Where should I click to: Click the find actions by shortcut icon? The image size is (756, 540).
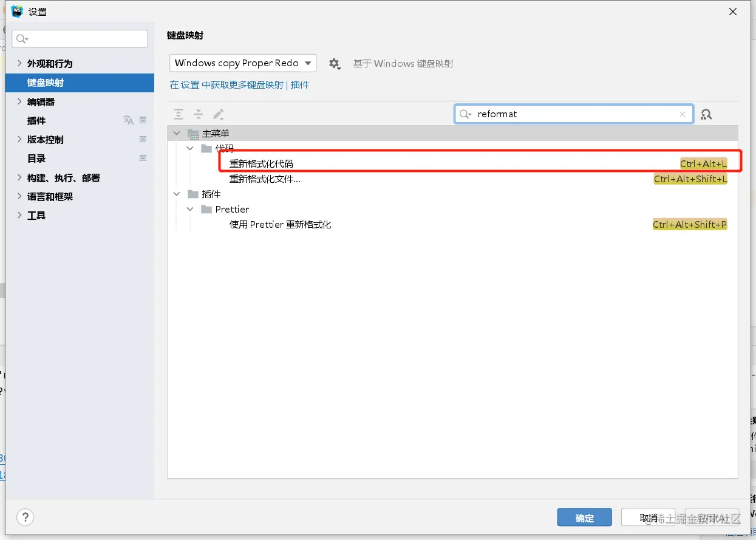706,114
